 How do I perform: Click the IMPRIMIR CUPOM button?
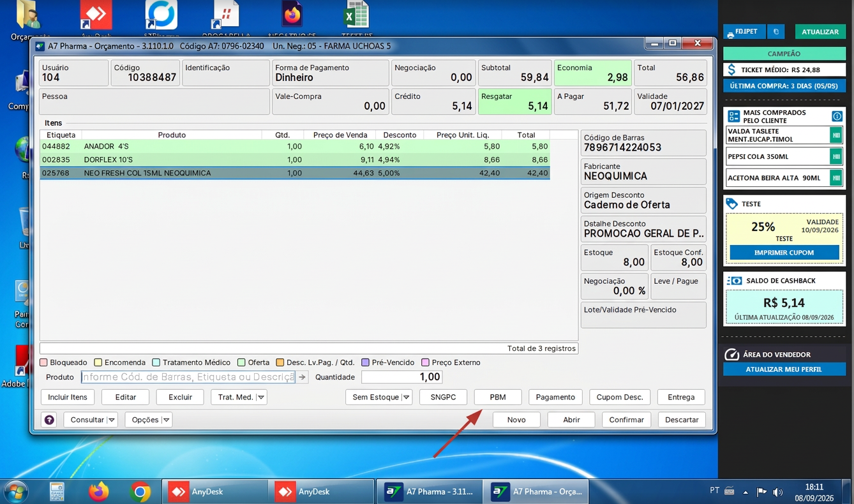tap(784, 253)
